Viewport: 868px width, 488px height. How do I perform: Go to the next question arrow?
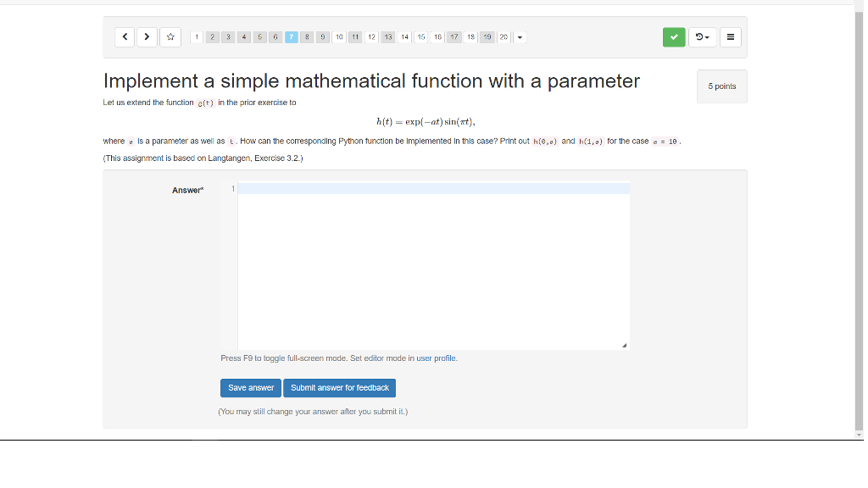pyautogui.click(x=147, y=37)
